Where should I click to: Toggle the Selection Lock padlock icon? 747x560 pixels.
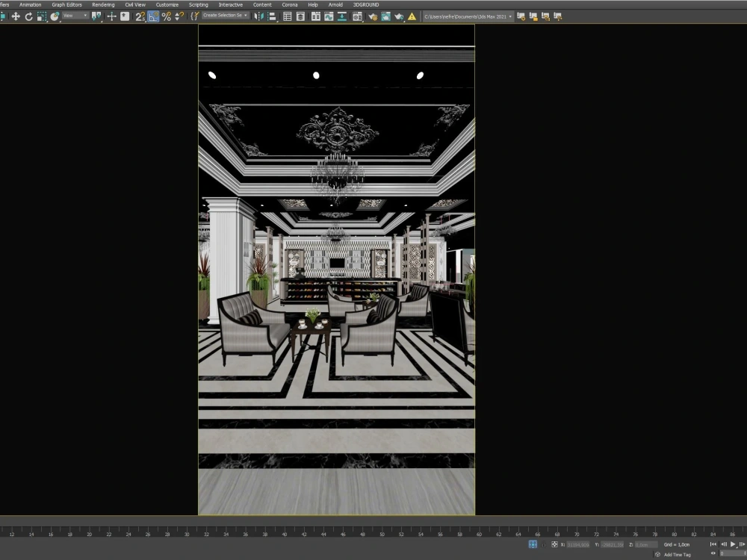[x=544, y=544]
